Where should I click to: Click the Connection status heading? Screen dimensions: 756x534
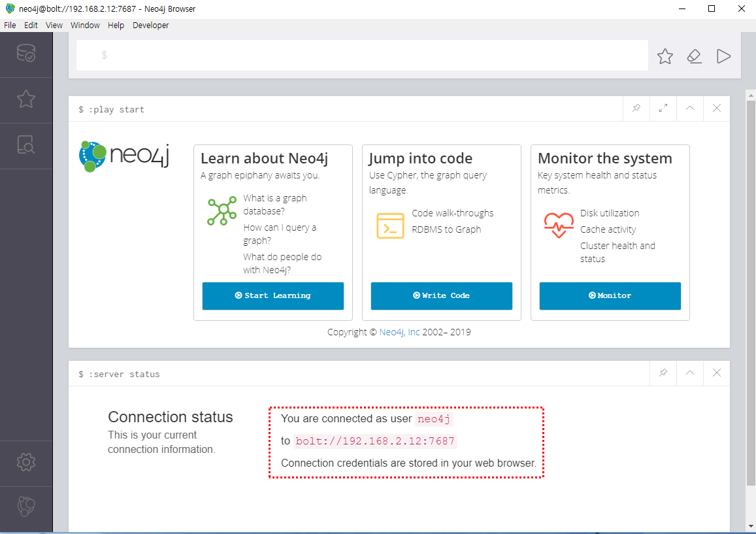pos(170,417)
